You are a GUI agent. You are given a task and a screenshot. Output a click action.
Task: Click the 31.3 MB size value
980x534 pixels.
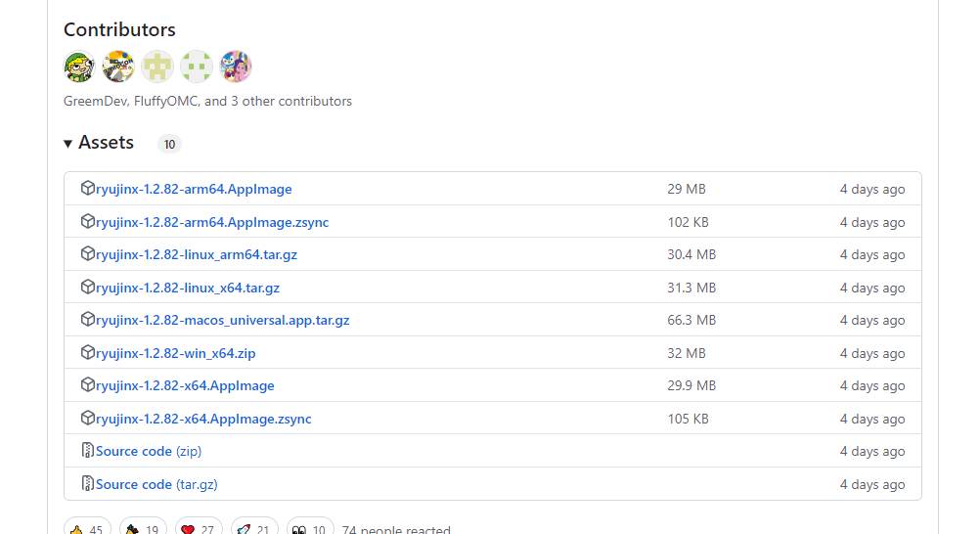[x=691, y=288]
